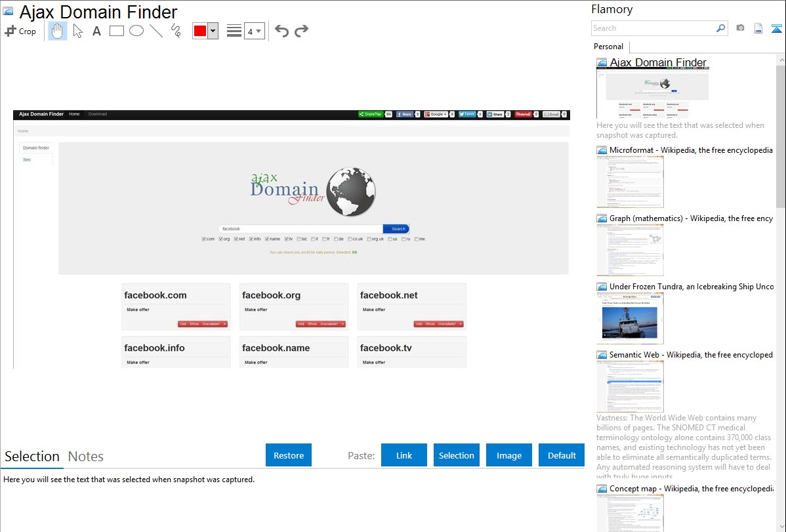
Task: Click the ShareThis button in snapshot
Action: (371, 114)
